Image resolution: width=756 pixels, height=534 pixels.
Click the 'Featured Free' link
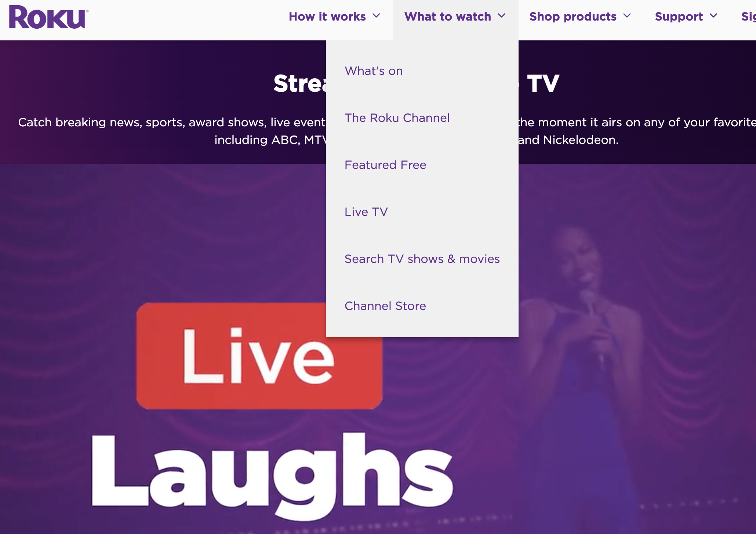(x=385, y=165)
